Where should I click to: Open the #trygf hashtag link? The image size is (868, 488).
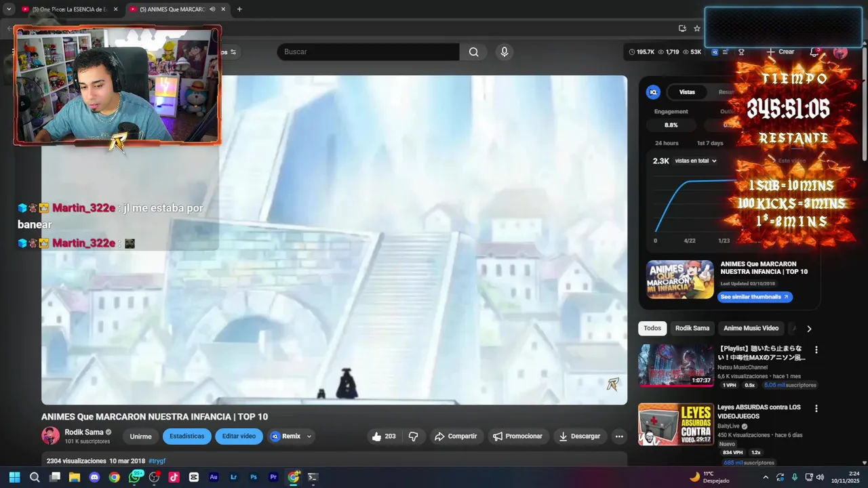[157, 461]
